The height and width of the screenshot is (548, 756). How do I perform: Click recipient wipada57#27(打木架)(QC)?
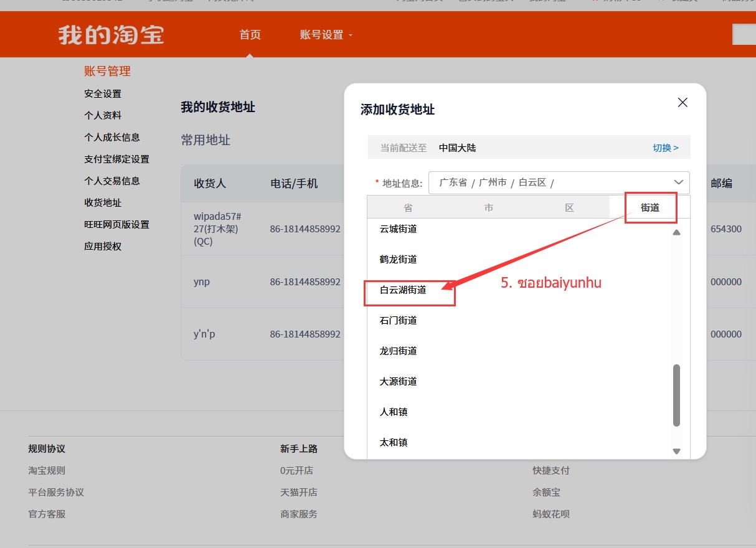pyautogui.click(x=217, y=229)
